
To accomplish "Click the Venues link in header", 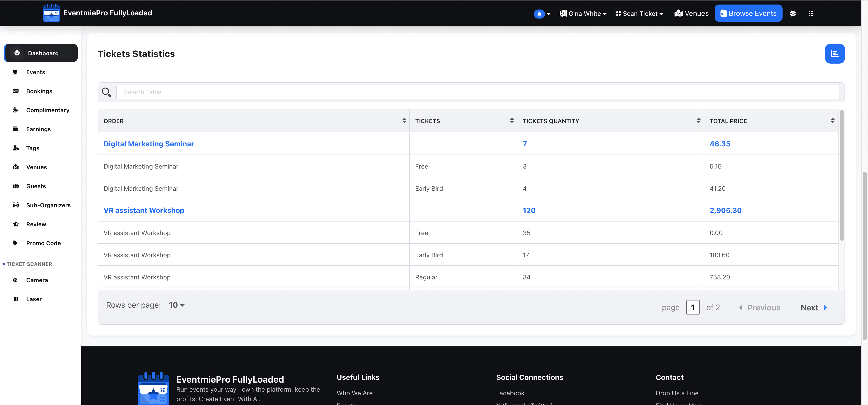I will click(691, 14).
